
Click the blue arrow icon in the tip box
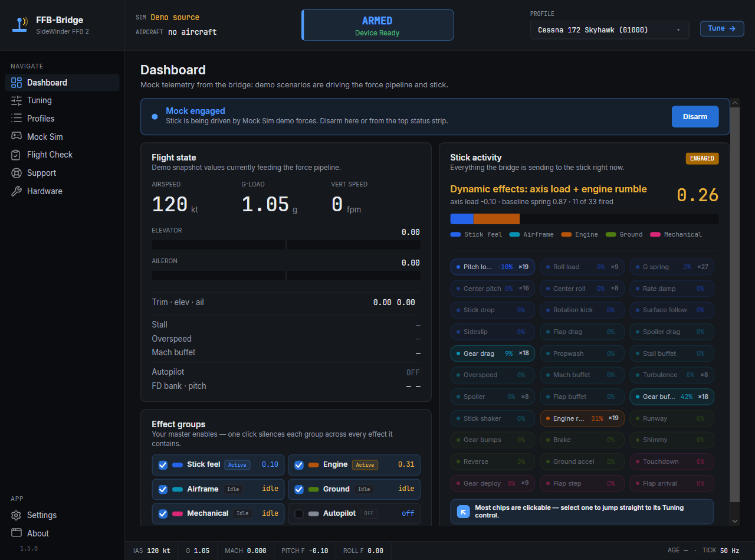464,512
